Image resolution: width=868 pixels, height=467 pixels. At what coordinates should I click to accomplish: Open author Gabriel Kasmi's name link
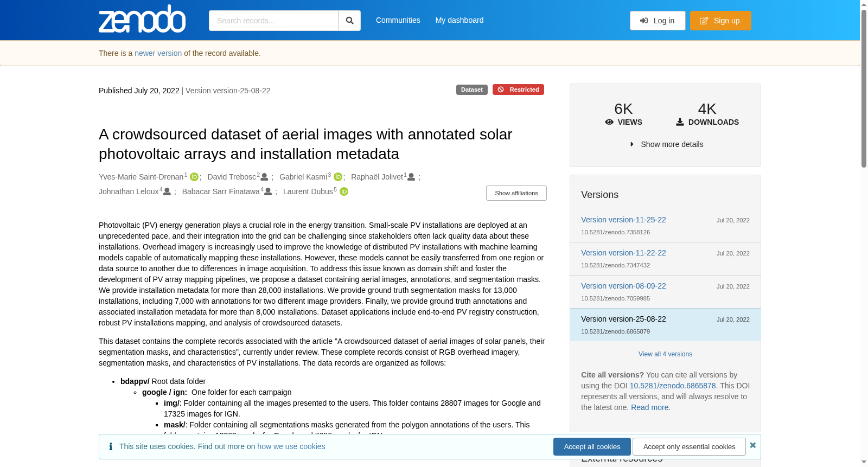(x=303, y=177)
